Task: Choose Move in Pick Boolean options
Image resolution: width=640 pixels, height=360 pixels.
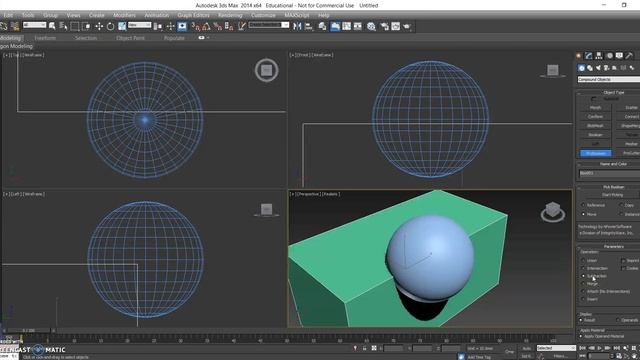Action: 583,214
